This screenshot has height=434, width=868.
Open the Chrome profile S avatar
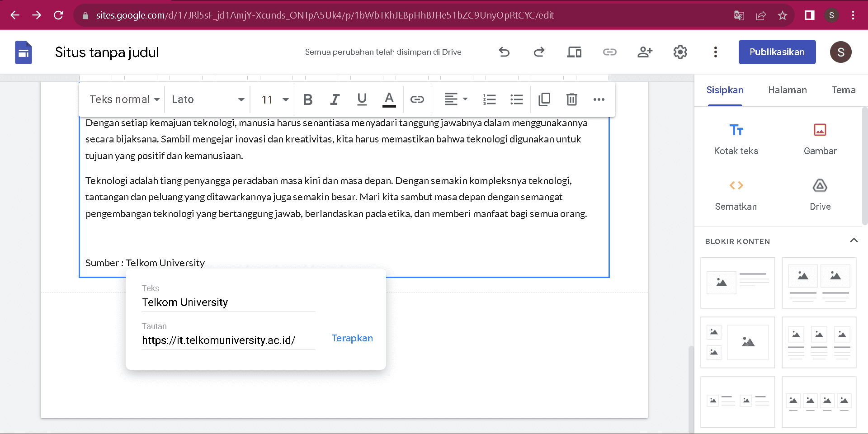(x=831, y=15)
